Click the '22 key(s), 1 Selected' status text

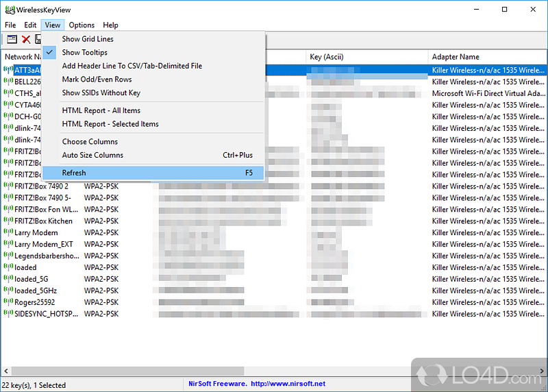point(34,385)
